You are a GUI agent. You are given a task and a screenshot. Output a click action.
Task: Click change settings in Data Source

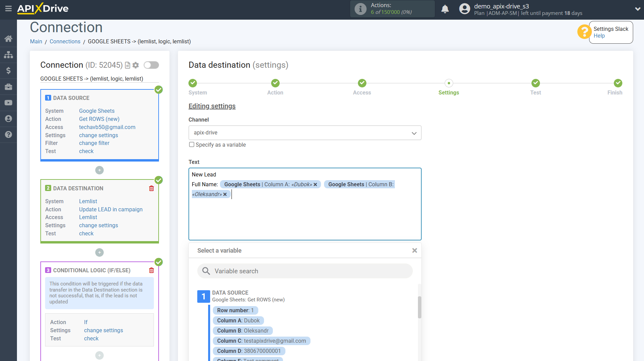click(x=98, y=135)
